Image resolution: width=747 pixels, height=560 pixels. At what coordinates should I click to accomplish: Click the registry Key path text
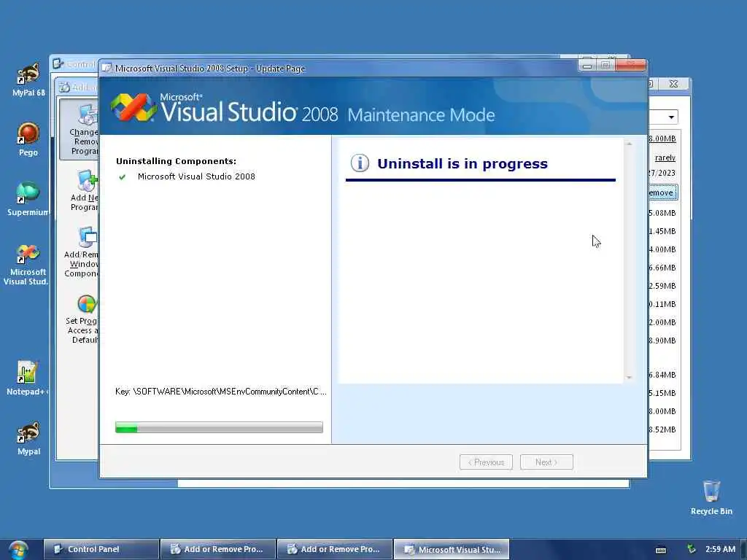coord(220,392)
